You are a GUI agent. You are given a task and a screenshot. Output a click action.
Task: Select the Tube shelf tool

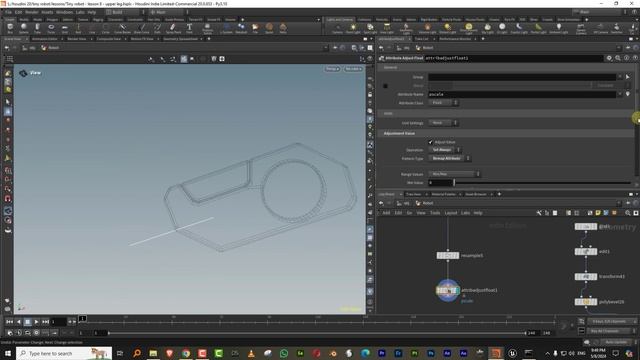click(37, 28)
